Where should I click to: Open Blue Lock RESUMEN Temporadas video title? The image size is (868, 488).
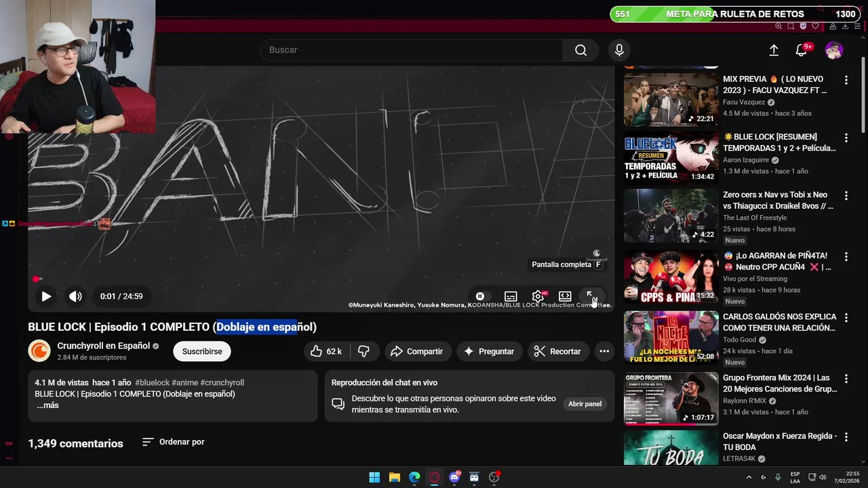click(x=779, y=142)
